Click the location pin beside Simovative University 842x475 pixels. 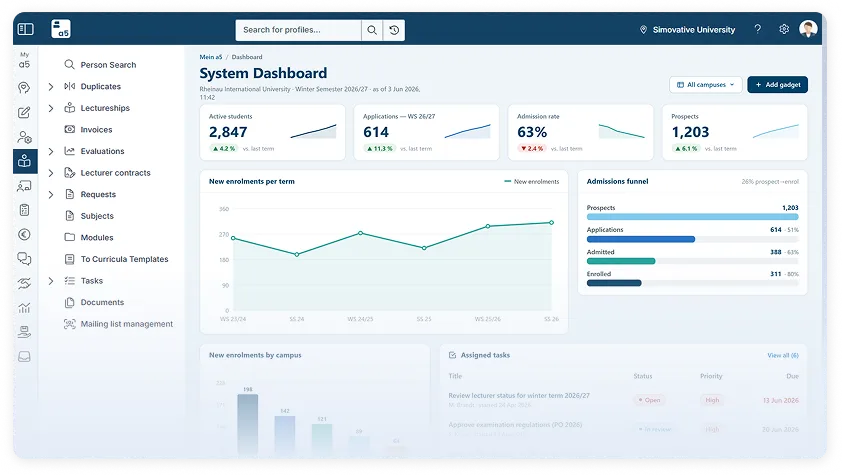click(643, 30)
